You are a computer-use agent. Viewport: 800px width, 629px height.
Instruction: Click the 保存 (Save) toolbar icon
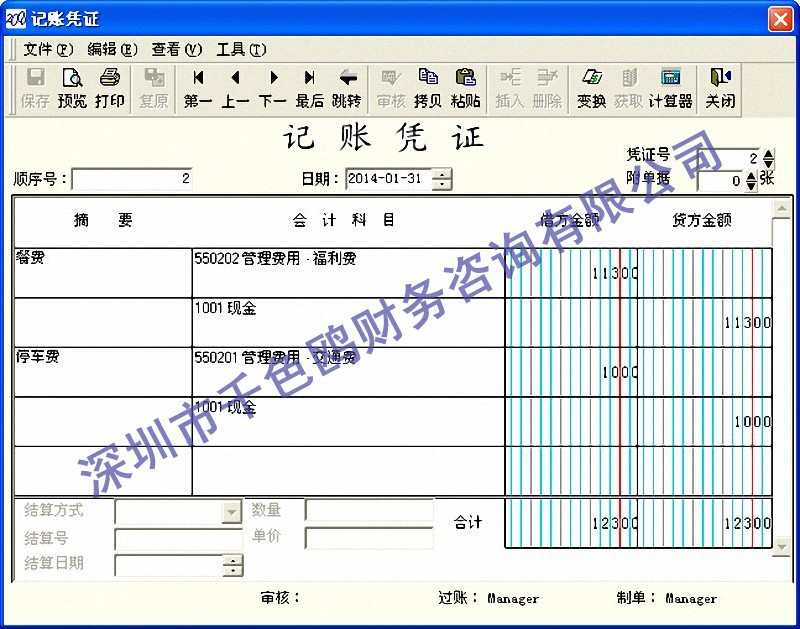[x=35, y=88]
